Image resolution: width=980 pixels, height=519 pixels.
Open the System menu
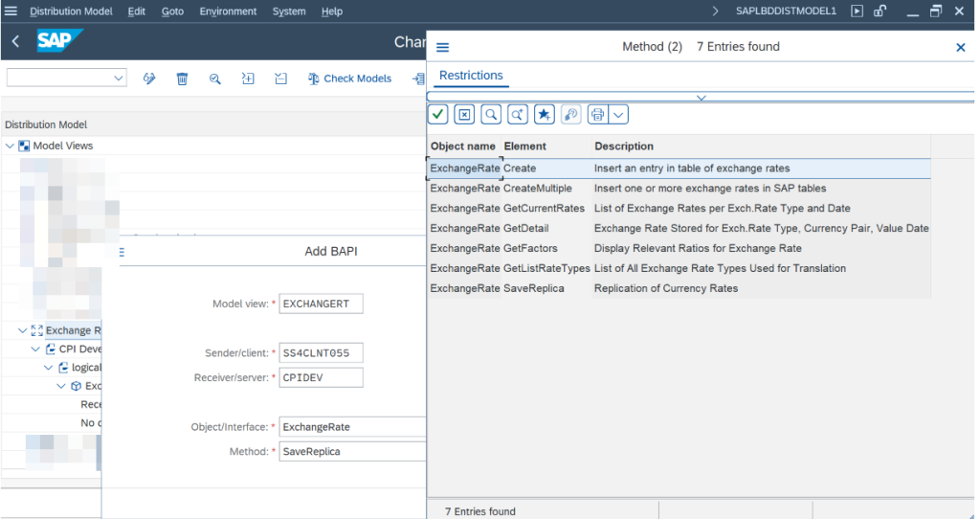(289, 11)
